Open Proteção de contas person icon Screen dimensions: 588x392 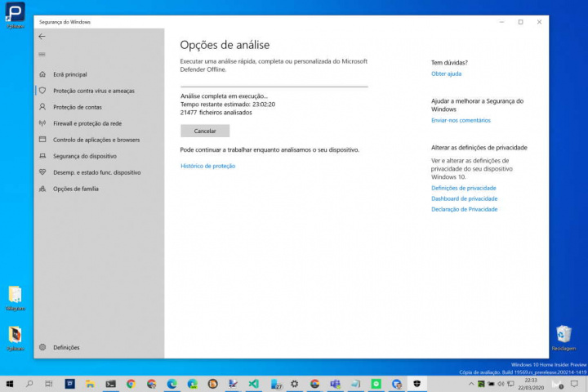coord(42,107)
